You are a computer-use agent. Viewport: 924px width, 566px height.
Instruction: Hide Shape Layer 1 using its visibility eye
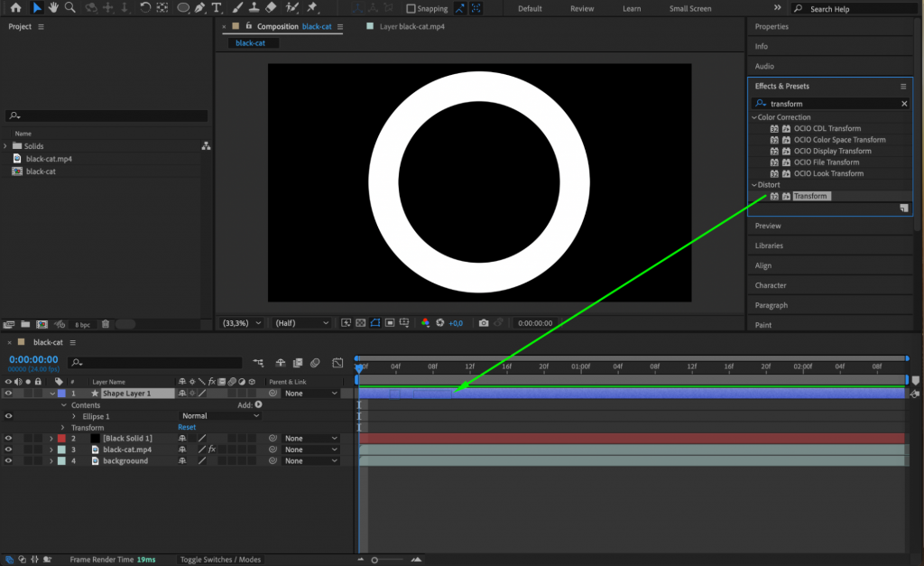[7, 393]
